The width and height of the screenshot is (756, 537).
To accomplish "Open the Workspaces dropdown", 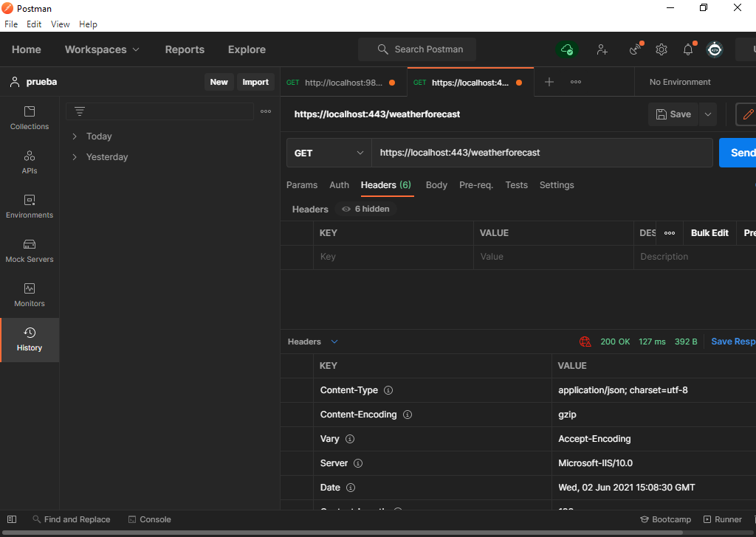I will (x=102, y=49).
